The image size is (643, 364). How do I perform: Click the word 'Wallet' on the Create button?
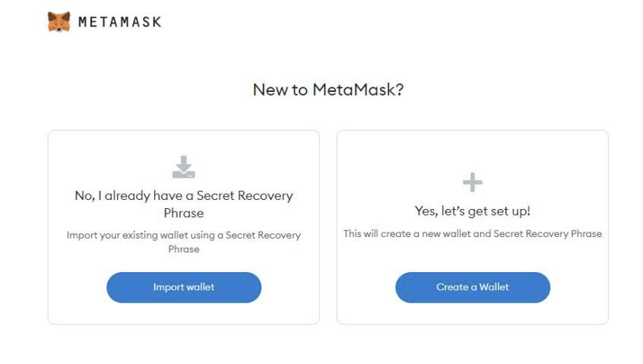point(494,287)
